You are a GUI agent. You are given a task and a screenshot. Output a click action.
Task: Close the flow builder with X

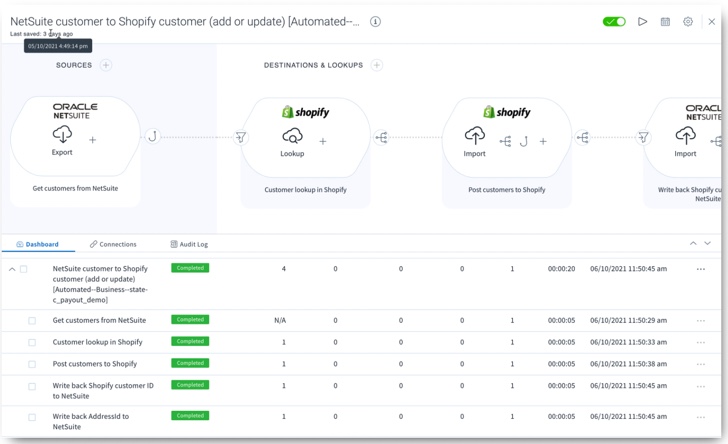coord(711,21)
